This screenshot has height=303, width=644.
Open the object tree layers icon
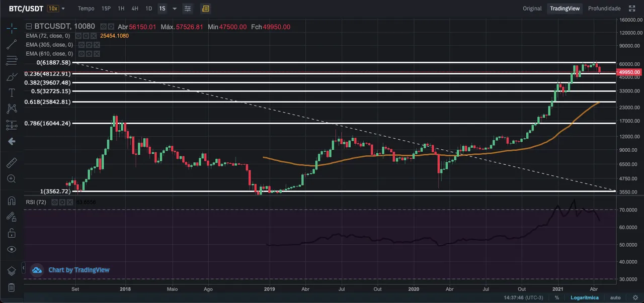coord(12,271)
